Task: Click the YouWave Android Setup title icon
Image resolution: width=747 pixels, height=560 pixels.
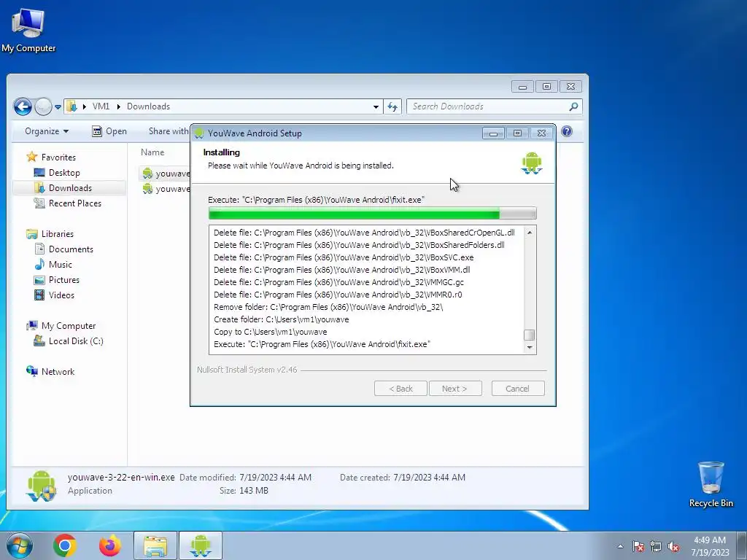Action: click(200, 133)
